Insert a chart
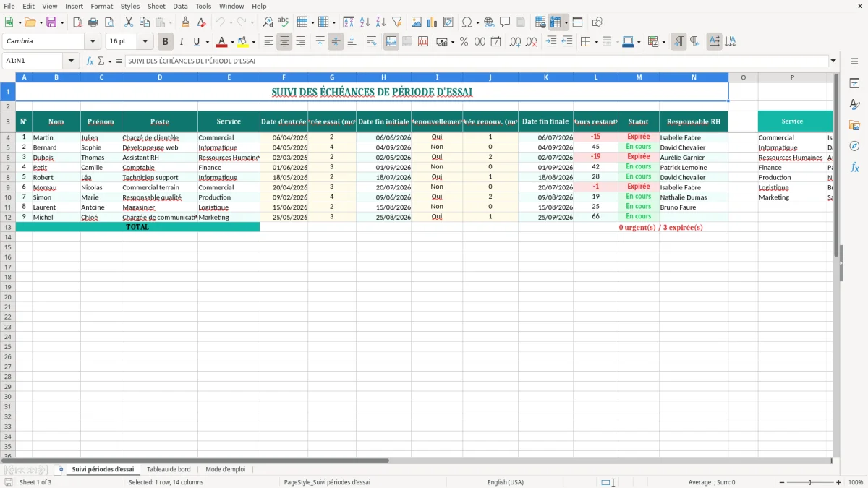 click(433, 22)
